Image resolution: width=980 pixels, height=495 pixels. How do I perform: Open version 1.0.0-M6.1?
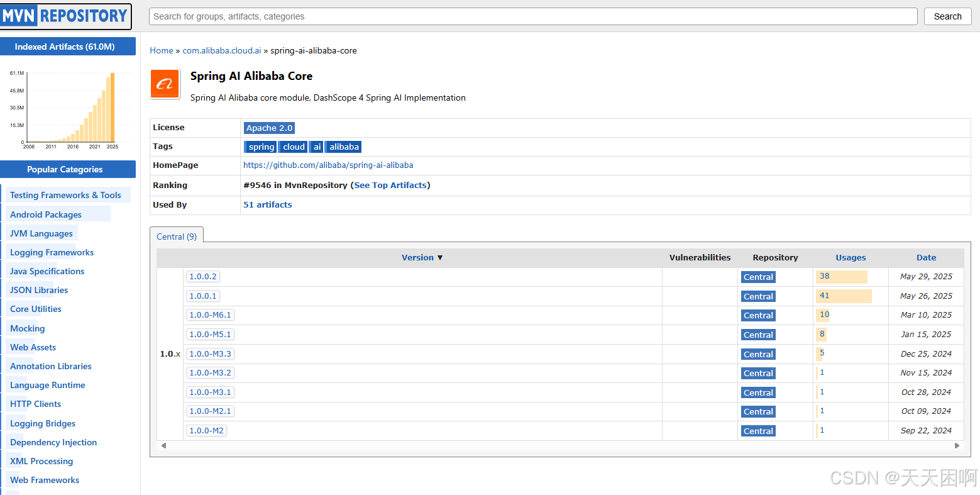210,315
